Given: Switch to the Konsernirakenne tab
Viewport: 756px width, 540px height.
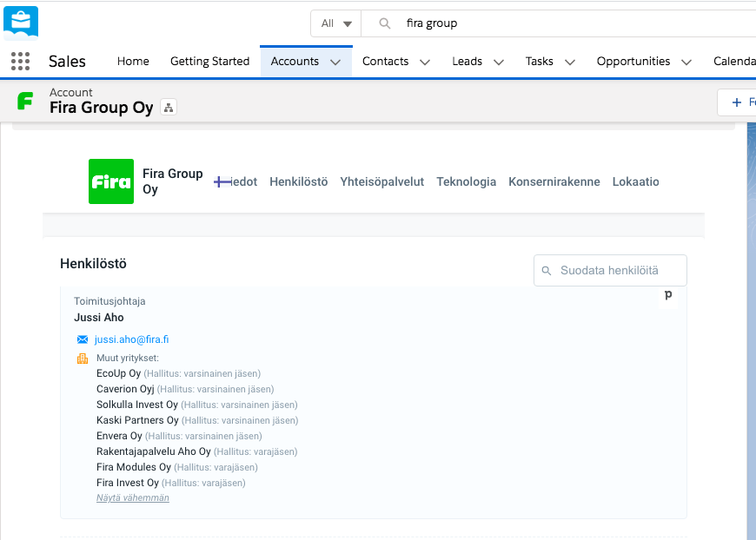Looking at the screenshot, I should tap(554, 181).
